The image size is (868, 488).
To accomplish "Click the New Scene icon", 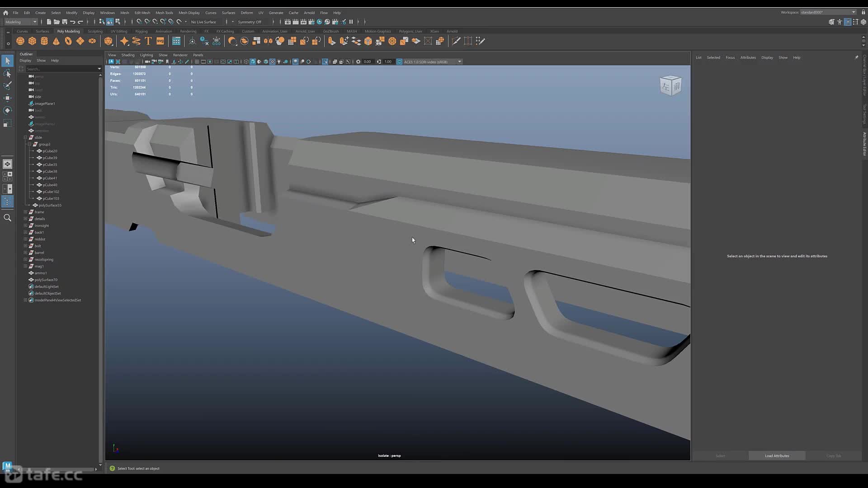I will (x=49, y=22).
